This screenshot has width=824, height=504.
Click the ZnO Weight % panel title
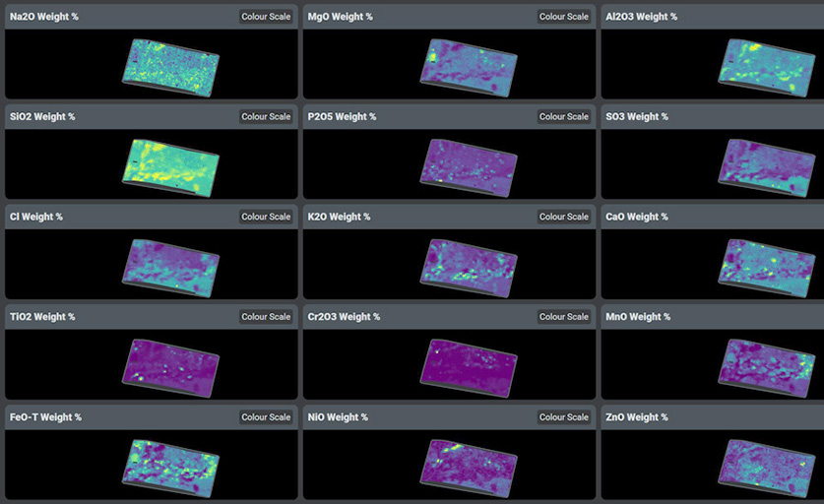637,416
